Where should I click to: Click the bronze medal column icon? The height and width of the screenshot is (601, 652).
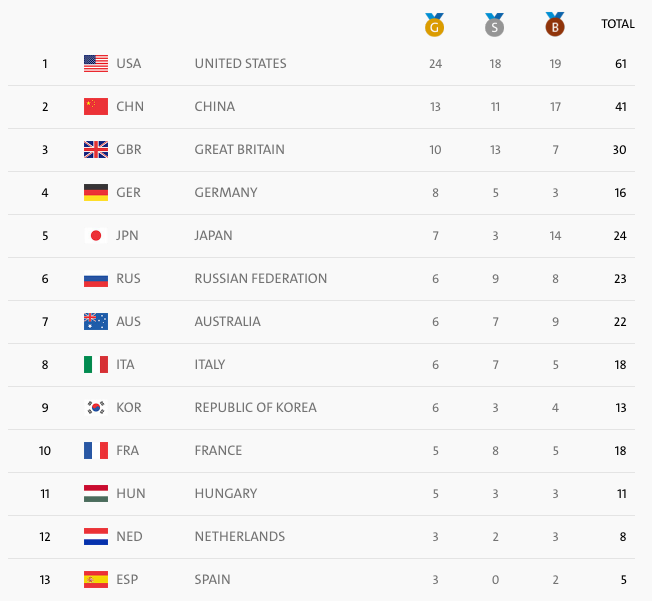click(554, 24)
